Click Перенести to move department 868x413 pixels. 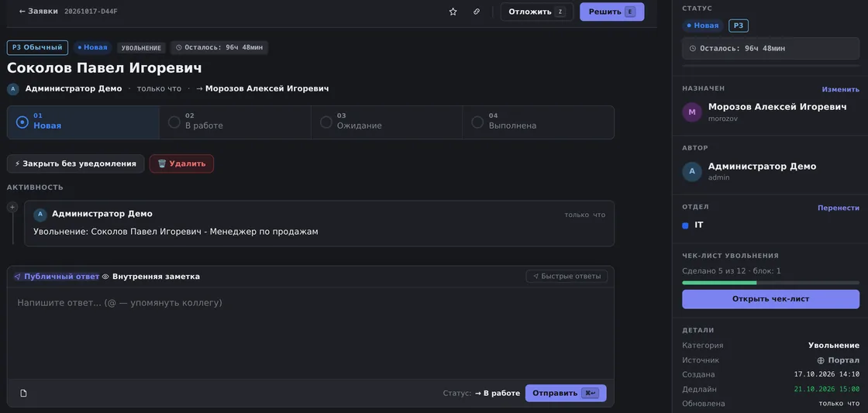(x=839, y=208)
